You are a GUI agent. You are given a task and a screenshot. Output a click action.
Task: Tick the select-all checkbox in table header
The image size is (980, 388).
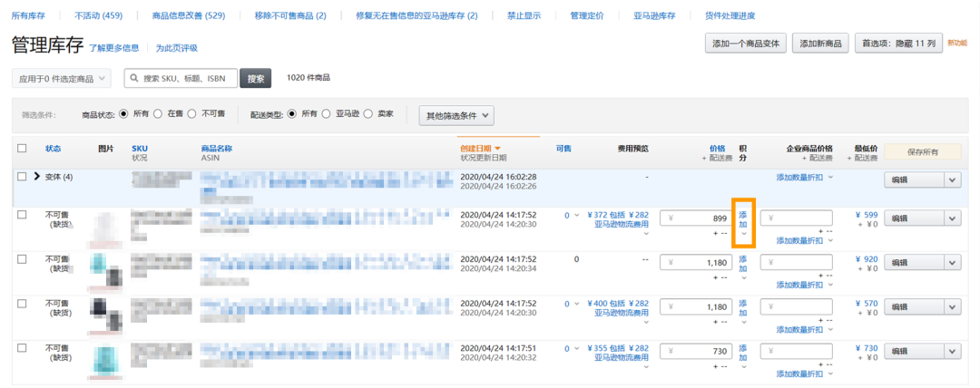pyautogui.click(x=22, y=148)
